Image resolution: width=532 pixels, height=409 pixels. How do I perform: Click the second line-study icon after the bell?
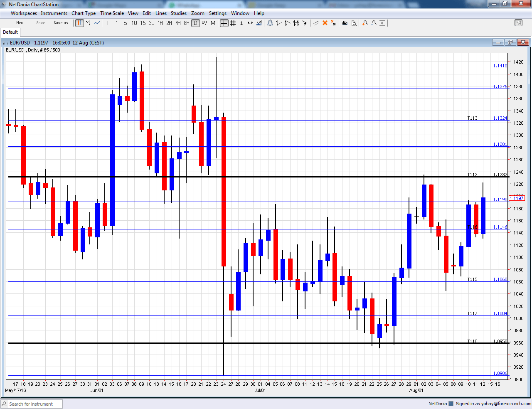(x=287, y=23)
